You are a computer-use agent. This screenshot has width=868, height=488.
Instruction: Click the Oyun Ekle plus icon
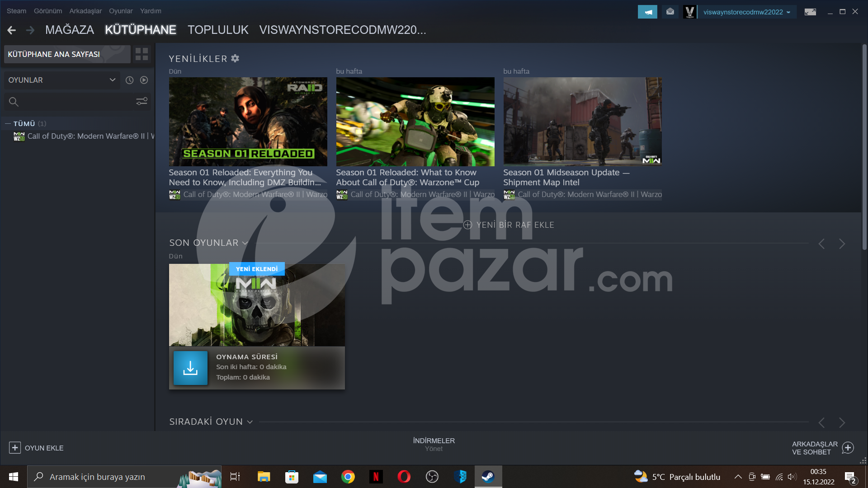click(x=15, y=448)
